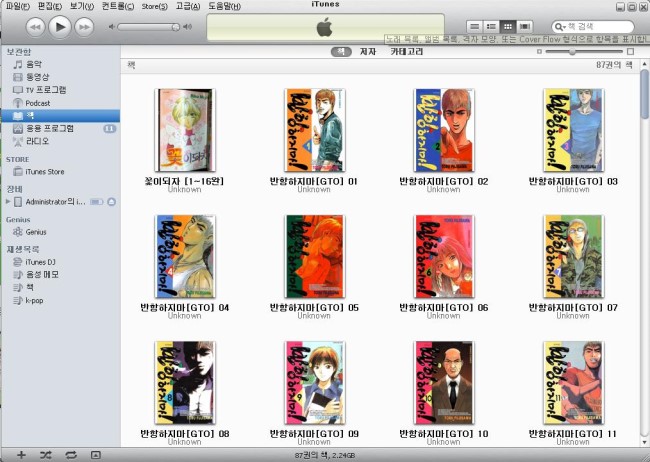Screen dimensions: 650x462
Task: Adjust the cover size slider
Action: pos(572,52)
